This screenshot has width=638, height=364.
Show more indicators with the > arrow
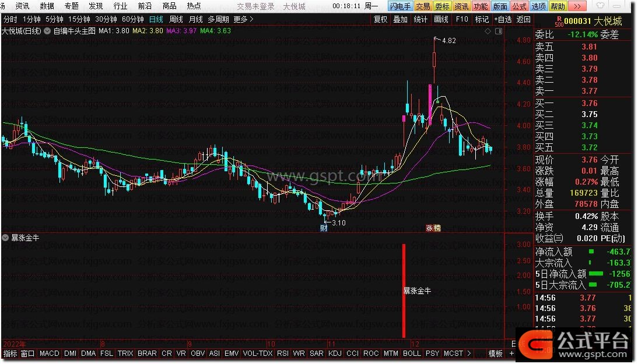tap(469, 354)
